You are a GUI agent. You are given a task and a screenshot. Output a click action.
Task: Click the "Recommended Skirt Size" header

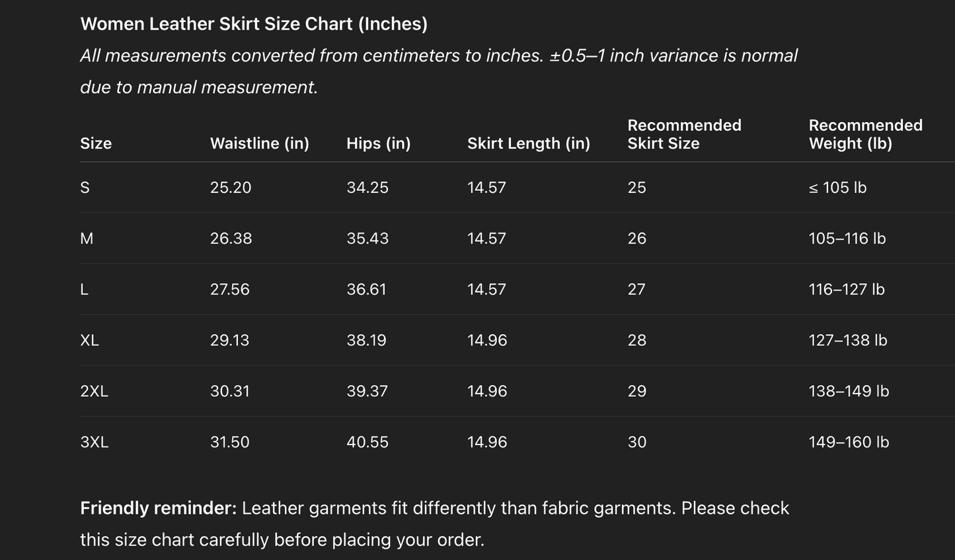[684, 134]
